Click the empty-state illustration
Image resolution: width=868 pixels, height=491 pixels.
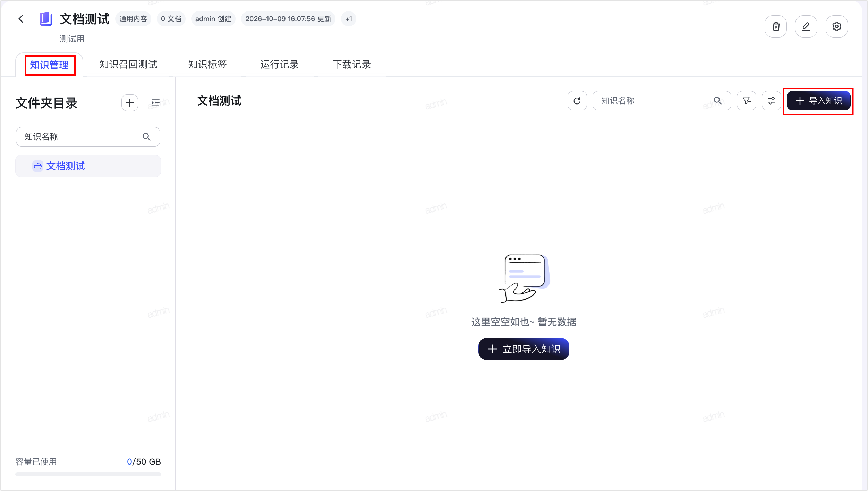click(524, 278)
